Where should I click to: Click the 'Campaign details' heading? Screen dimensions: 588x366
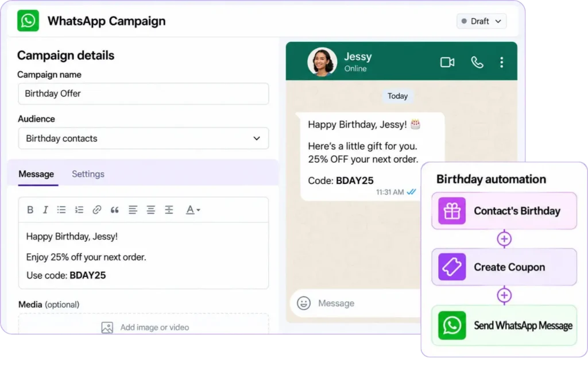[x=65, y=55]
